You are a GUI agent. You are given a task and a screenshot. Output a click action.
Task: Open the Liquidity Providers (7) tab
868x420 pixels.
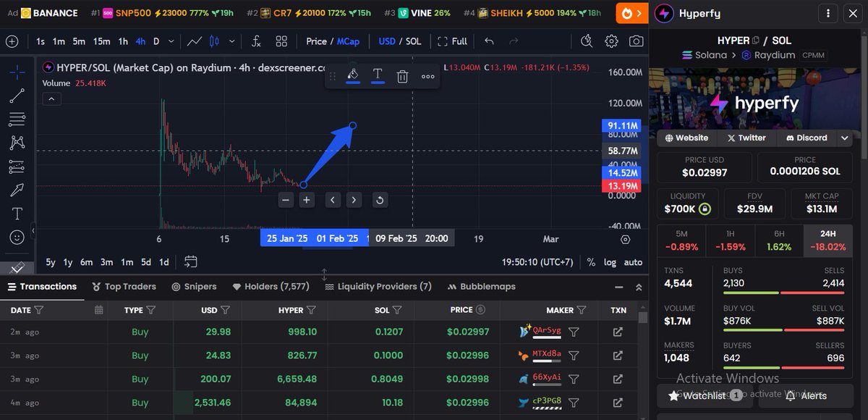pyautogui.click(x=378, y=287)
